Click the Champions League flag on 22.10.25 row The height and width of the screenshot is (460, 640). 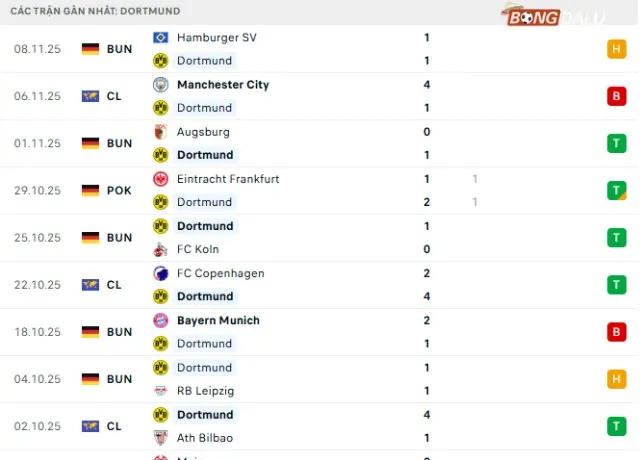(90, 285)
